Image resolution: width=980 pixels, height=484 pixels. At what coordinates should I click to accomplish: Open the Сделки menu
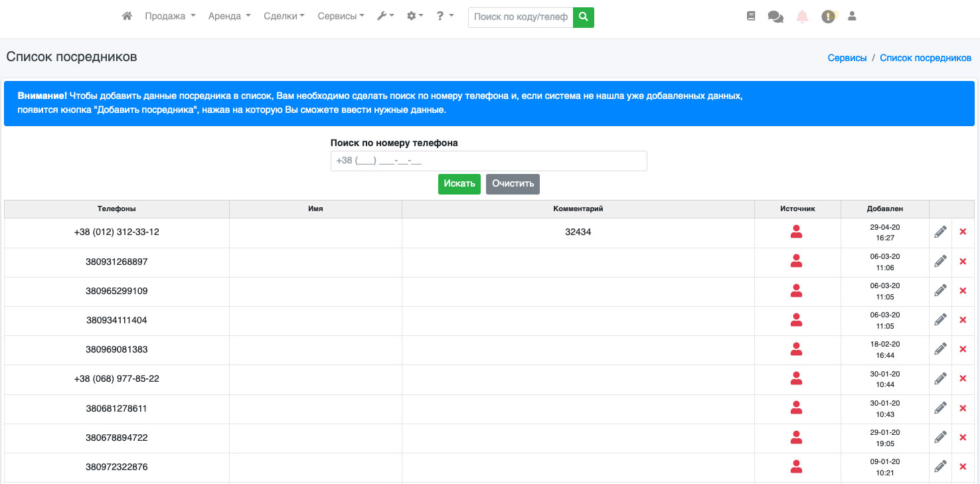point(284,16)
